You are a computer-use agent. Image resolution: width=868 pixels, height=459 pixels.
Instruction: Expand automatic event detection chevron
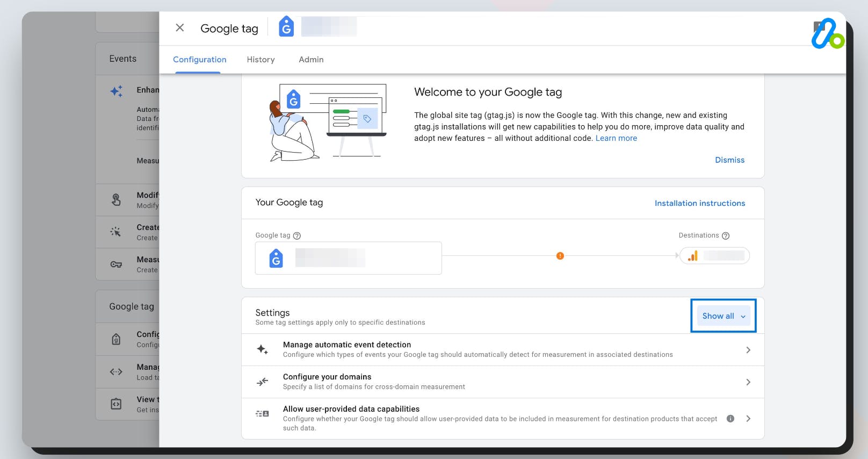748,350
